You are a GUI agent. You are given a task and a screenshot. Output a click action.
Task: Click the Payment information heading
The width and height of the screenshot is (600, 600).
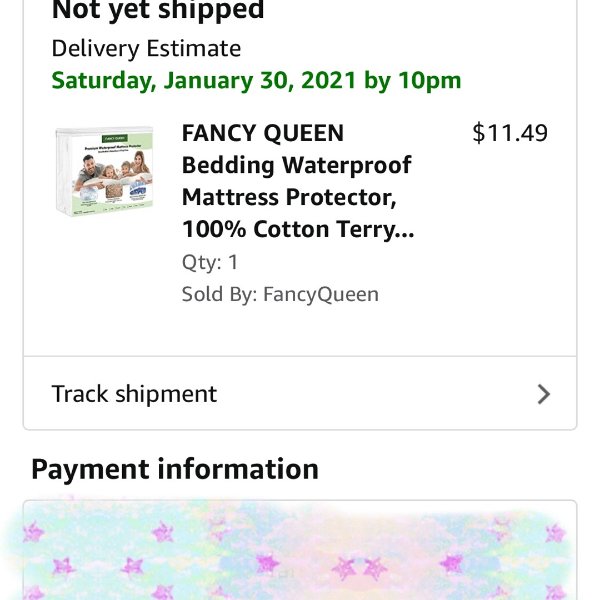[175, 469]
